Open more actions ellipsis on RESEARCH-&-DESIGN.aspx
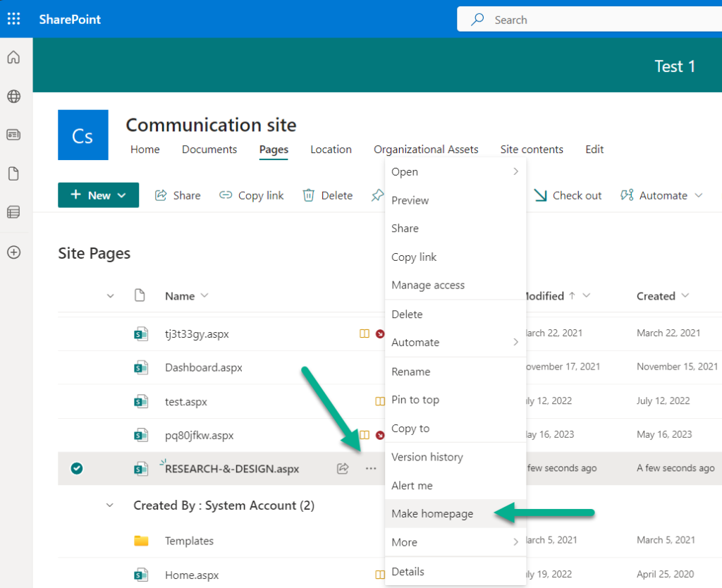This screenshot has width=722, height=588. [x=371, y=468]
